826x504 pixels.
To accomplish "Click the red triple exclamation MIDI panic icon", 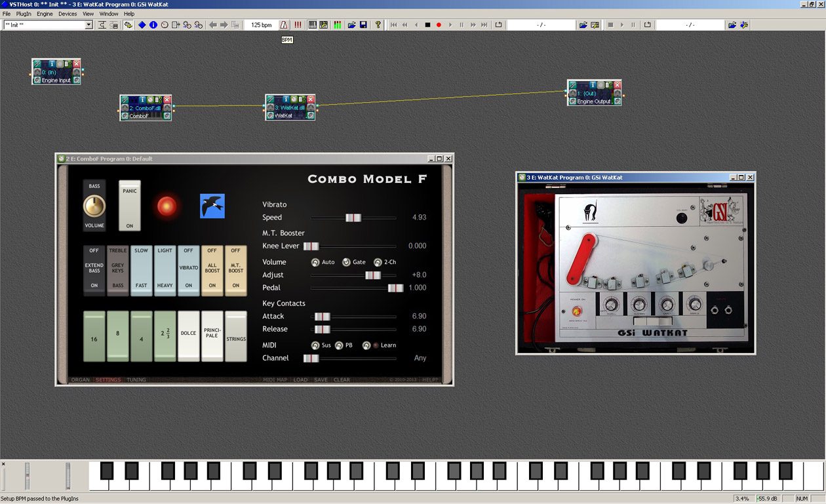I will click(x=298, y=25).
